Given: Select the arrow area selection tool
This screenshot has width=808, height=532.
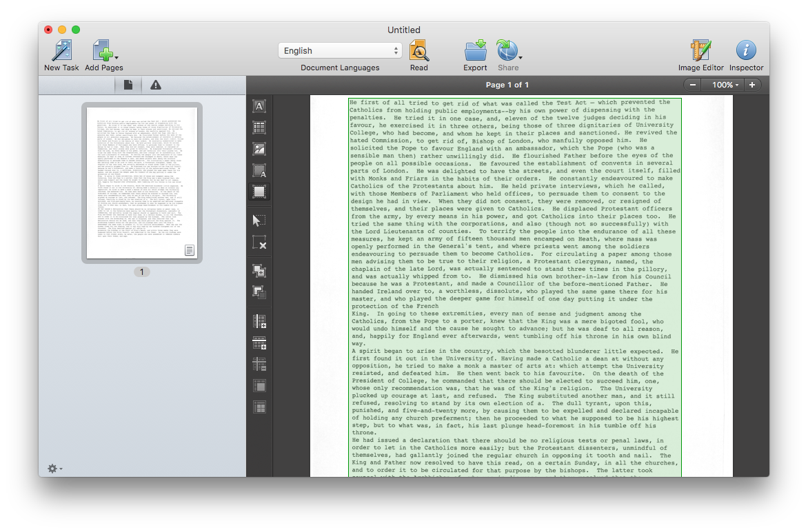Looking at the screenshot, I should [259, 221].
